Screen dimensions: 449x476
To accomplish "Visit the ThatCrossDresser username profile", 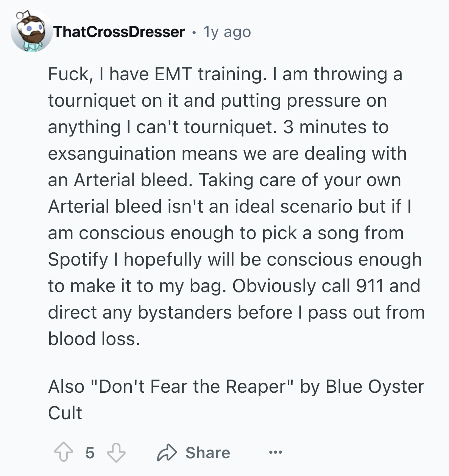I will (119, 32).
